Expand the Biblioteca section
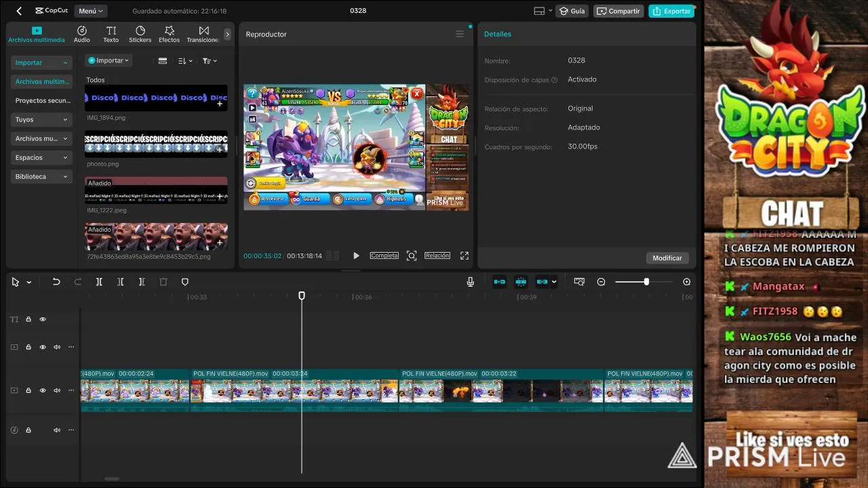 tap(41, 176)
